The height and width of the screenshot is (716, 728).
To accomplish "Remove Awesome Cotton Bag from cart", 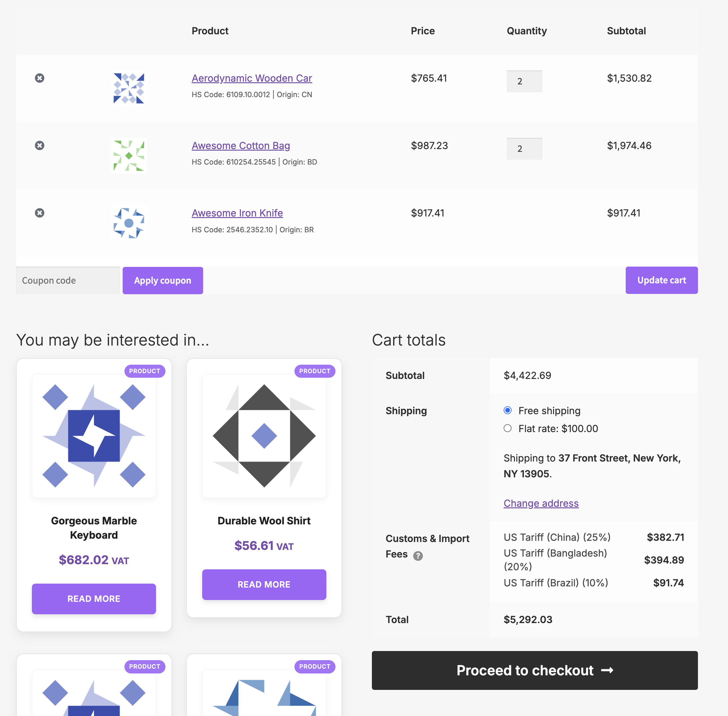I will 39,145.
